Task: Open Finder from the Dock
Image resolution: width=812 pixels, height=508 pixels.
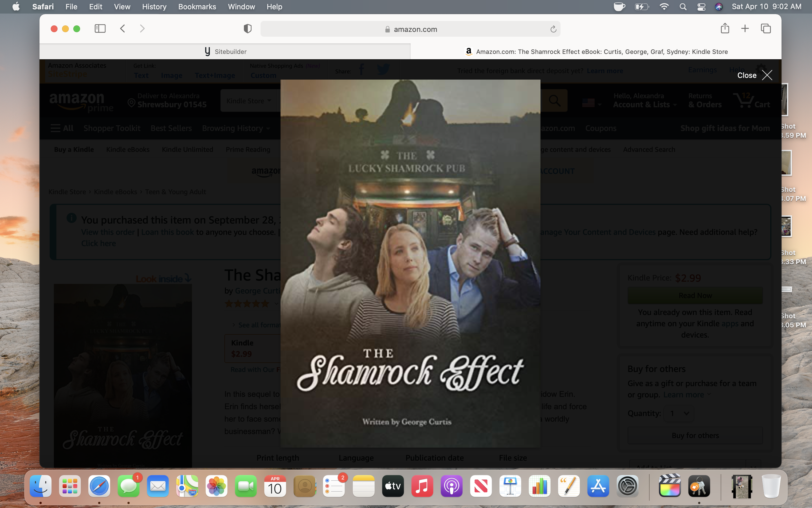Action: coord(41,486)
